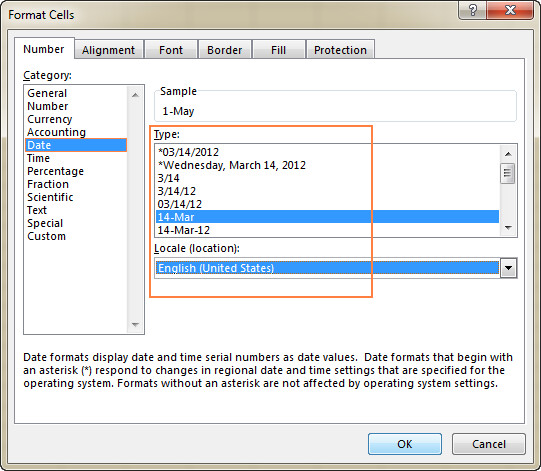
Task: Select the 14-Mar-12 date type
Action: 184,230
